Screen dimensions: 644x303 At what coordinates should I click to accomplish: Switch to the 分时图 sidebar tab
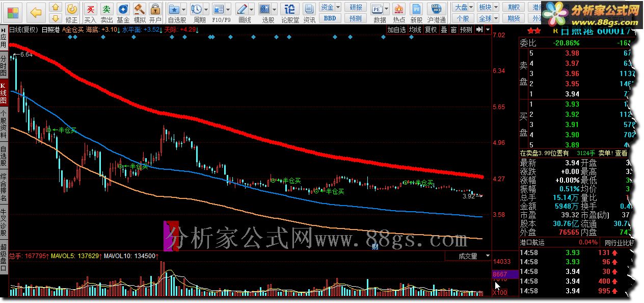tap(4, 66)
